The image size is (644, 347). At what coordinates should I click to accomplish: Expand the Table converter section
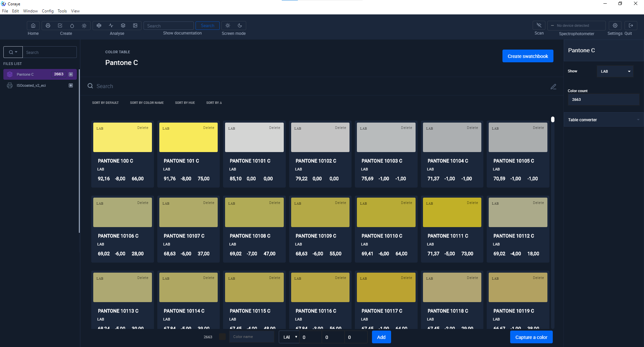pos(603,120)
